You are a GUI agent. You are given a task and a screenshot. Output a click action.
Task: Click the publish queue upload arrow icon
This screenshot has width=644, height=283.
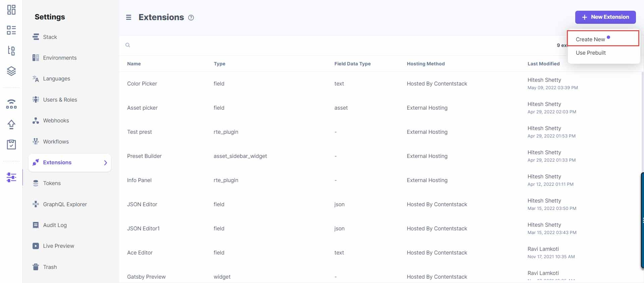(x=11, y=124)
